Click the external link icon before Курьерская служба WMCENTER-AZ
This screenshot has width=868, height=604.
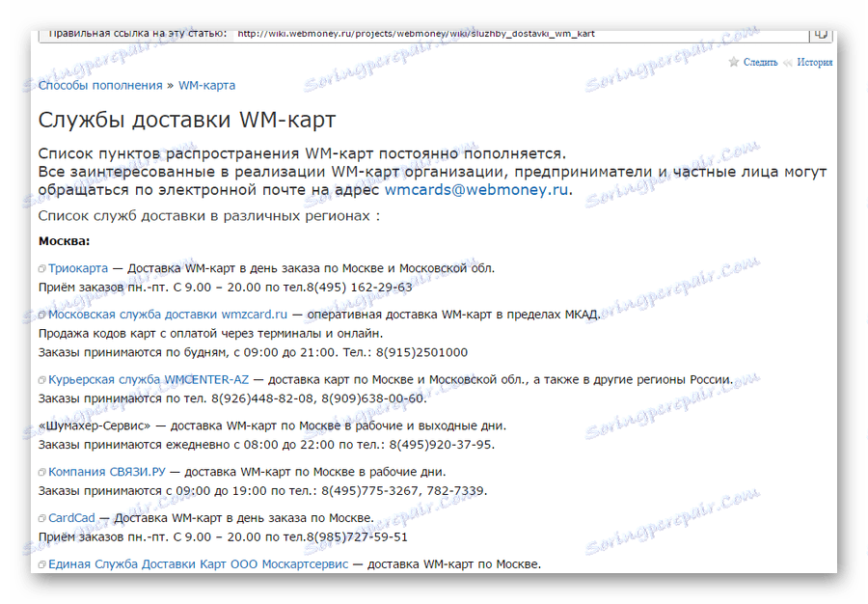click(x=42, y=380)
